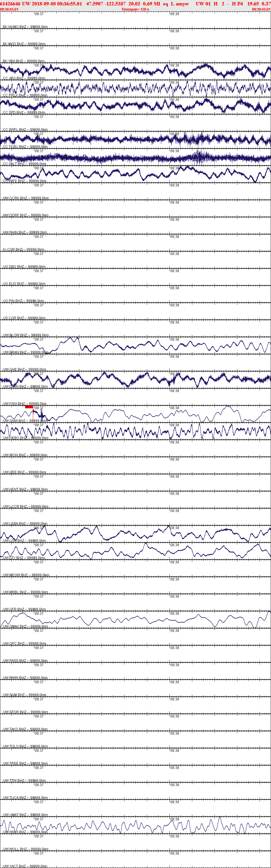271x868 pixels.
Task: Select the UW OFR BHZ station label
Action: click(x=25, y=610)
